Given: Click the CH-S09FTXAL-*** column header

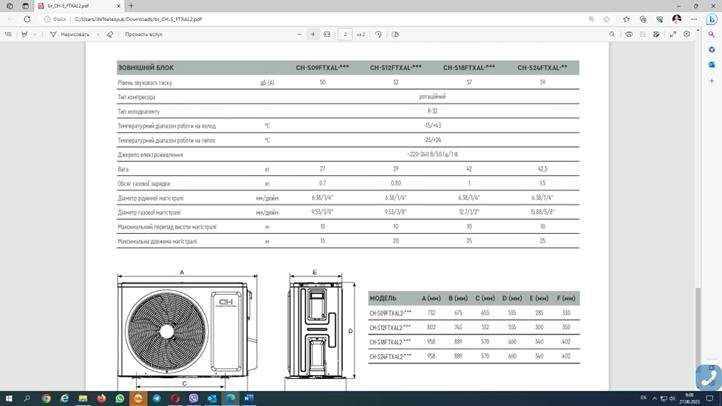Looking at the screenshot, I should (322, 68).
